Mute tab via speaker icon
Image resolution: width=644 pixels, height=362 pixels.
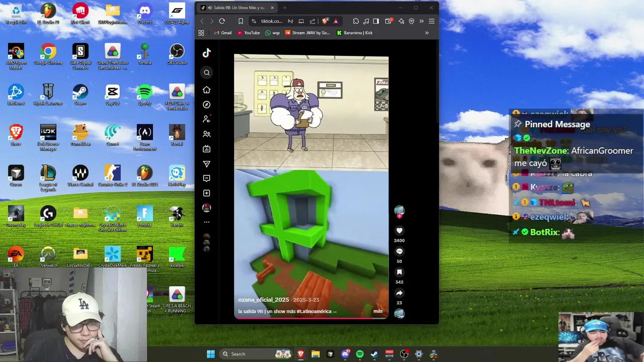point(209,8)
